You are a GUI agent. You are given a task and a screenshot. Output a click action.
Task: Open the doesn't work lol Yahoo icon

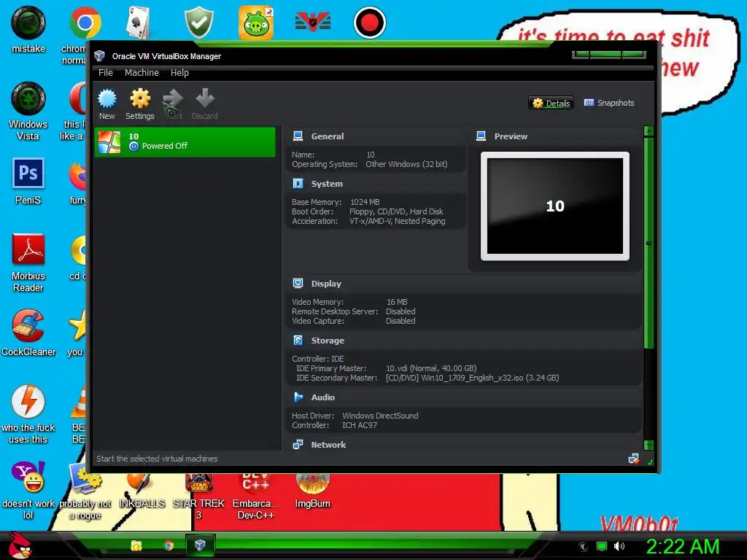pyautogui.click(x=28, y=491)
